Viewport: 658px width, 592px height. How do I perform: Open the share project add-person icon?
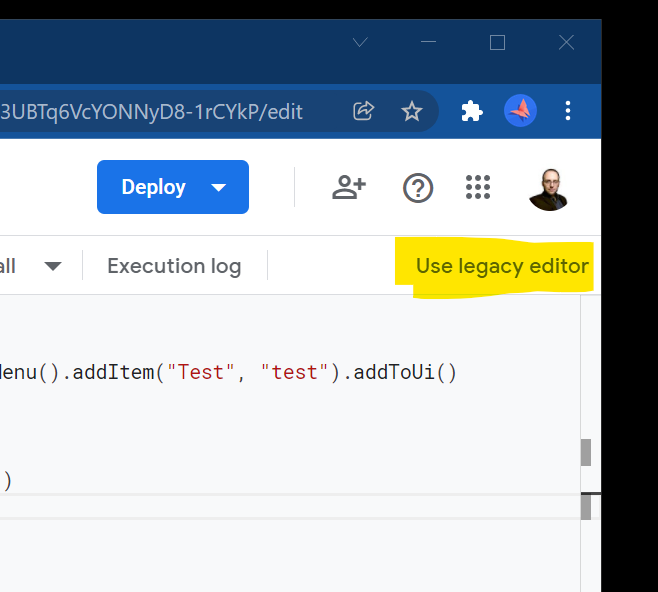point(349,187)
